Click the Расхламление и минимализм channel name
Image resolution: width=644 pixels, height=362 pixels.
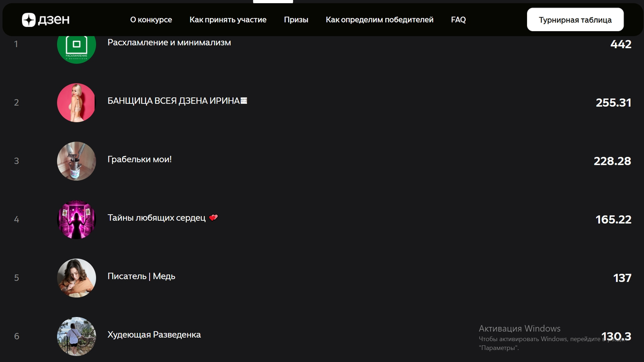click(x=169, y=42)
